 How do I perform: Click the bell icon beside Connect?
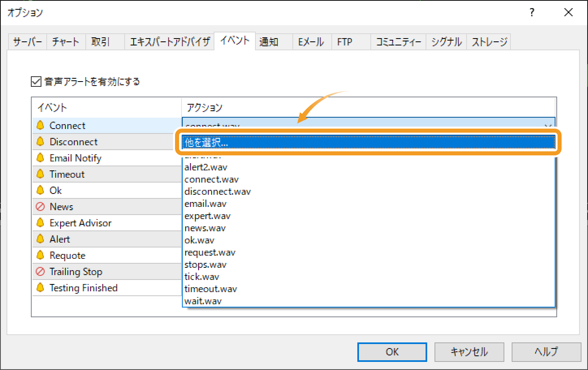pos(40,125)
